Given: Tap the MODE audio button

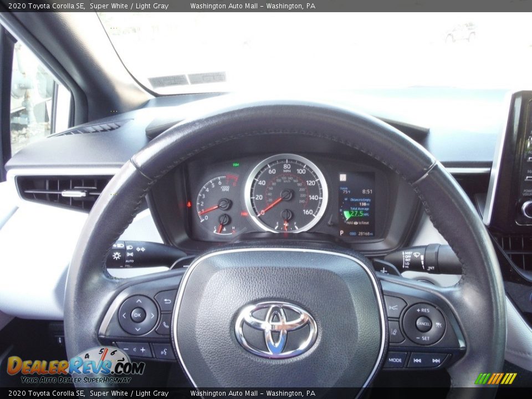Looking at the screenshot, I should (x=395, y=360).
